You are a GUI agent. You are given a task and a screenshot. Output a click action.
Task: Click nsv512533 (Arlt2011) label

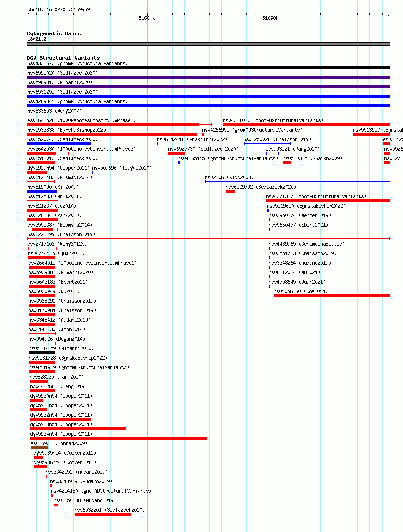coord(54,196)
